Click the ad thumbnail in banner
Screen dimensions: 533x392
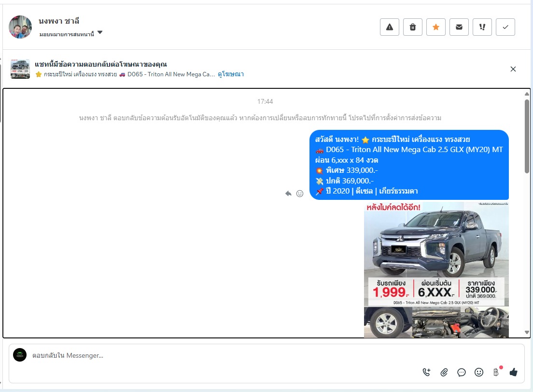coord(20,69)
